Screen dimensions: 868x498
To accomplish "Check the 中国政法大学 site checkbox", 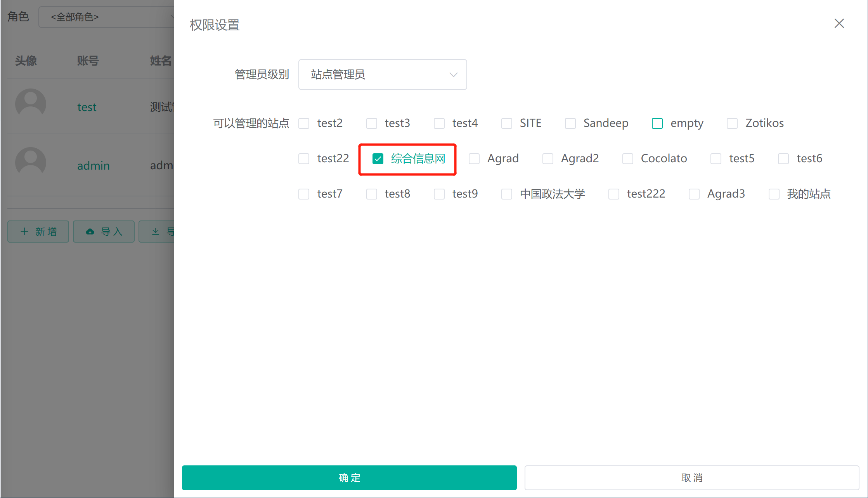I will click(x=507, y=194).
